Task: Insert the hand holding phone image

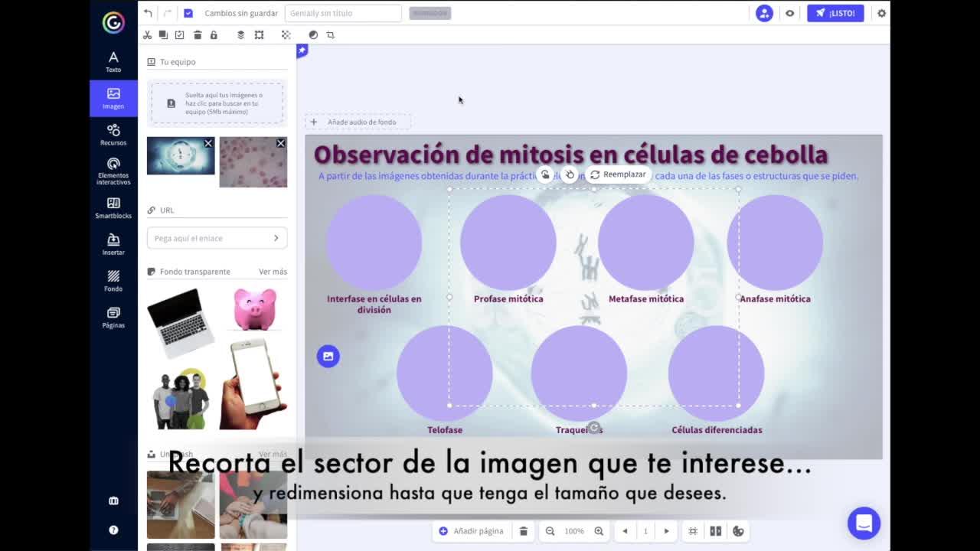Action: (x=253, y=384)
